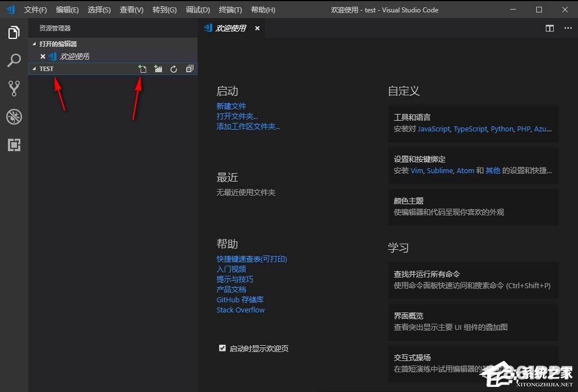Click the 帮助 section heading on welcome page

coord(227,244)
